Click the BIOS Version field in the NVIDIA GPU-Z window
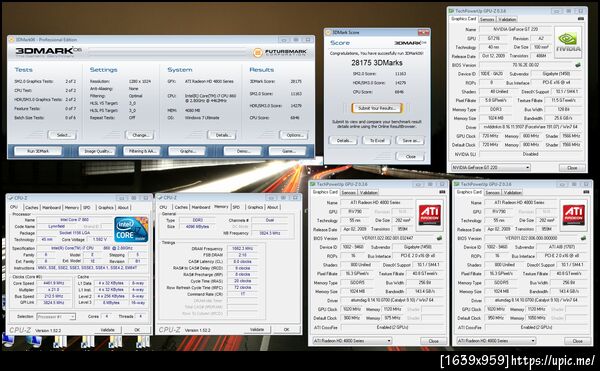Viewport: 600px width, 371px height. coord(527,65)
